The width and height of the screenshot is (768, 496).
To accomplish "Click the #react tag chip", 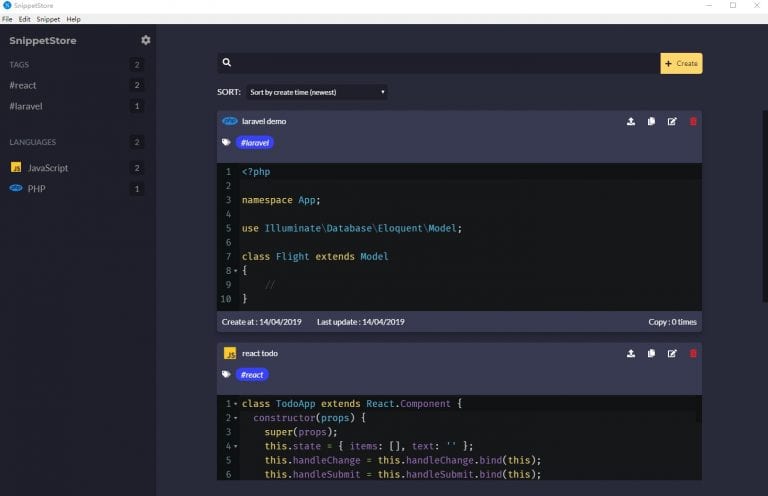I will click(x=252, y=375).
